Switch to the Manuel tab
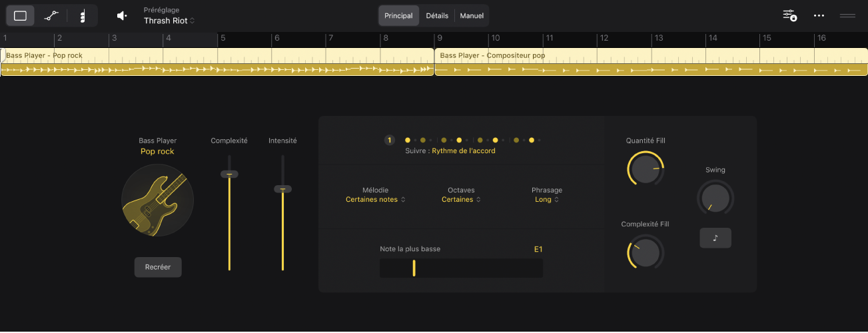868x333 pixels. tap(472, 15)
